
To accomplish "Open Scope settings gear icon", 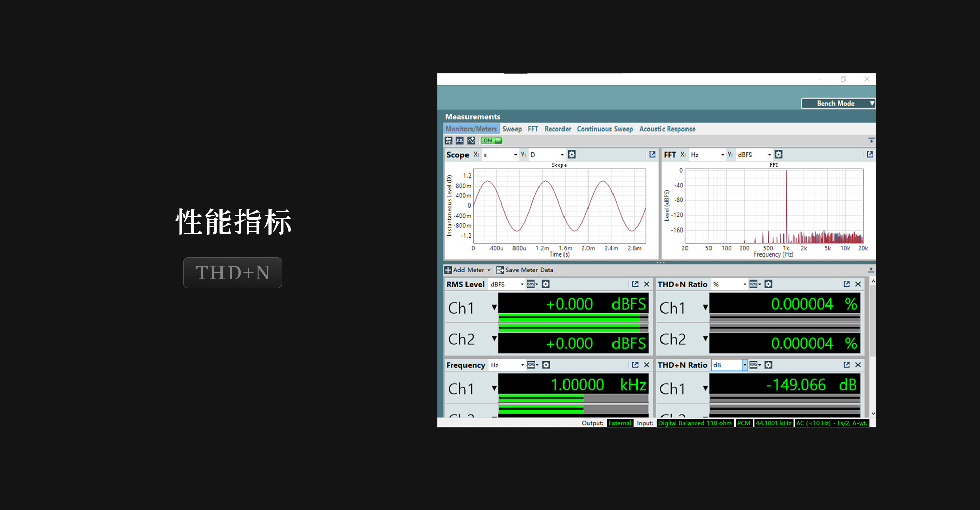I will tap(572, 155).
